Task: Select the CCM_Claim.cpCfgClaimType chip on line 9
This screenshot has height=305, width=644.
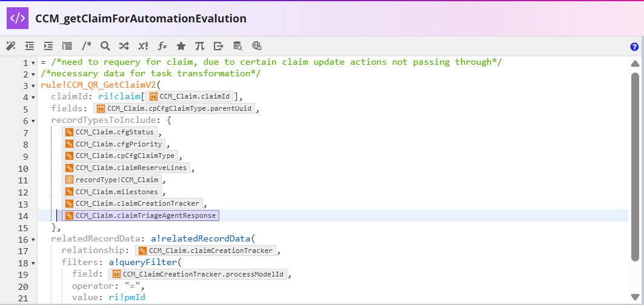Action: click(x=120, y=156)
